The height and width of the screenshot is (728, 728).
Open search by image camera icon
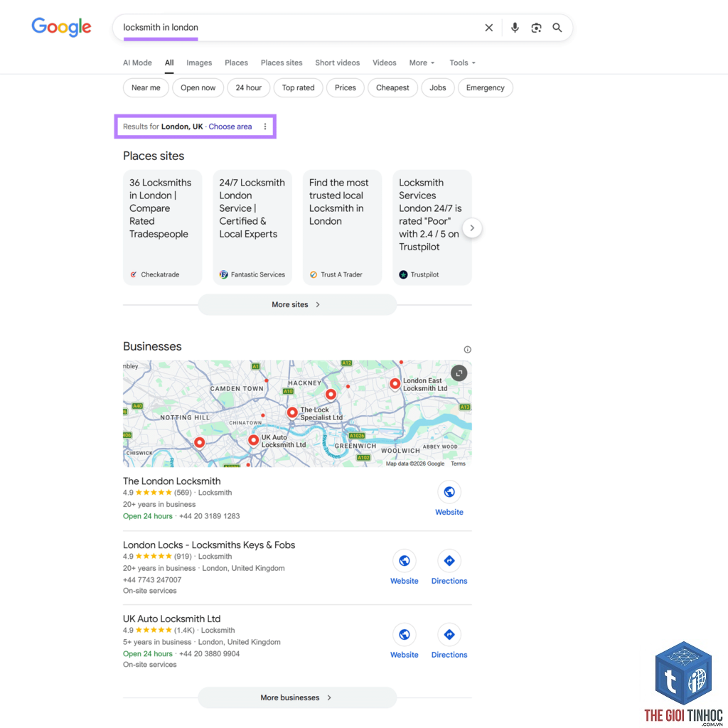click(x=536, y=28)
